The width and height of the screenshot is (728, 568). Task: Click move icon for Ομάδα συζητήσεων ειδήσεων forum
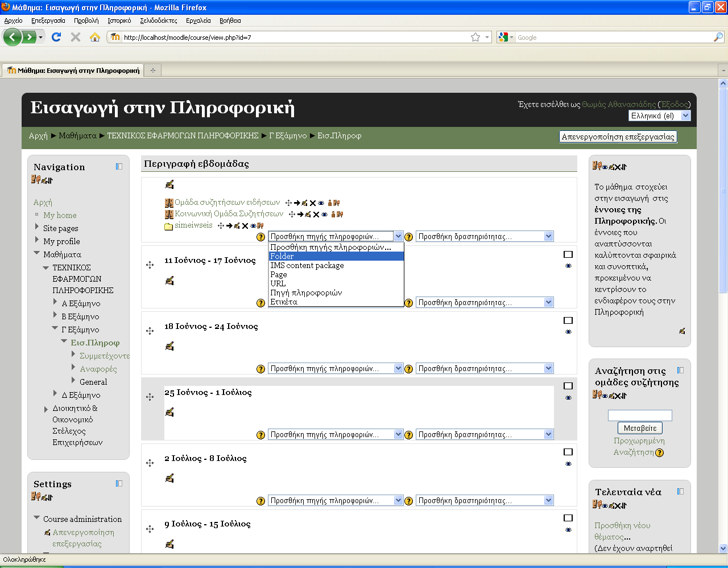(288, 203)
